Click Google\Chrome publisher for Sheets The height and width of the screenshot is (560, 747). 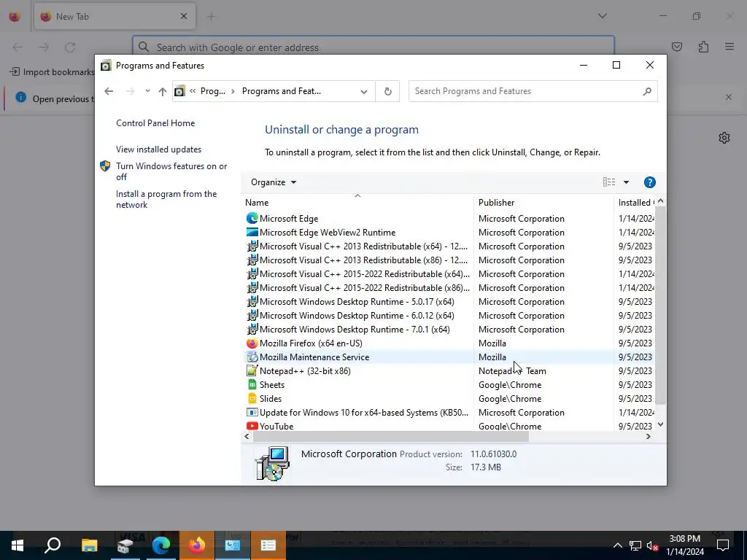point(510,385)
